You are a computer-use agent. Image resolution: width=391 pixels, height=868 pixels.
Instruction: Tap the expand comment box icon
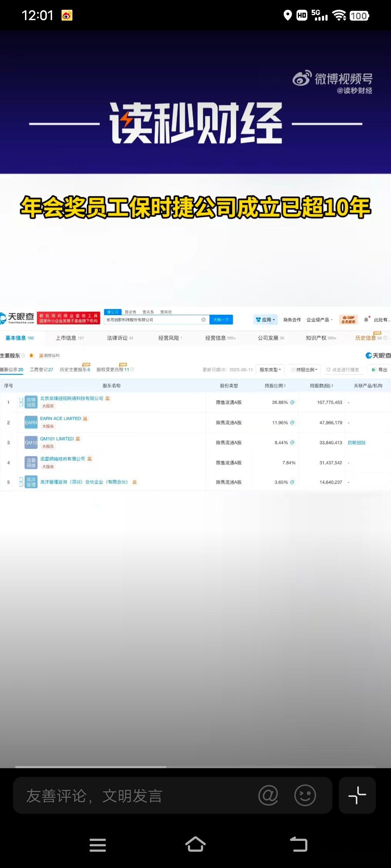[x=357, y=795]
